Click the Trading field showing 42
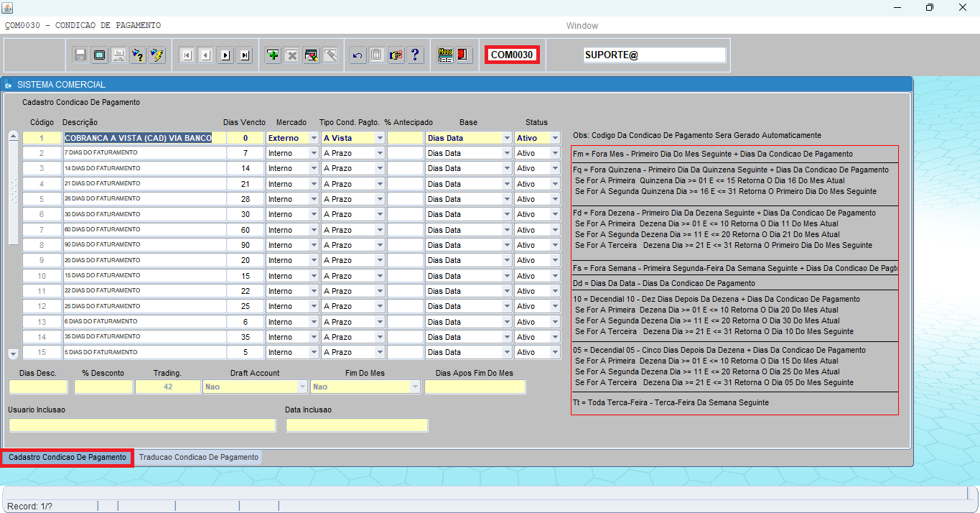The width and height of the screenshot is (980, 513). coord(168,387)
